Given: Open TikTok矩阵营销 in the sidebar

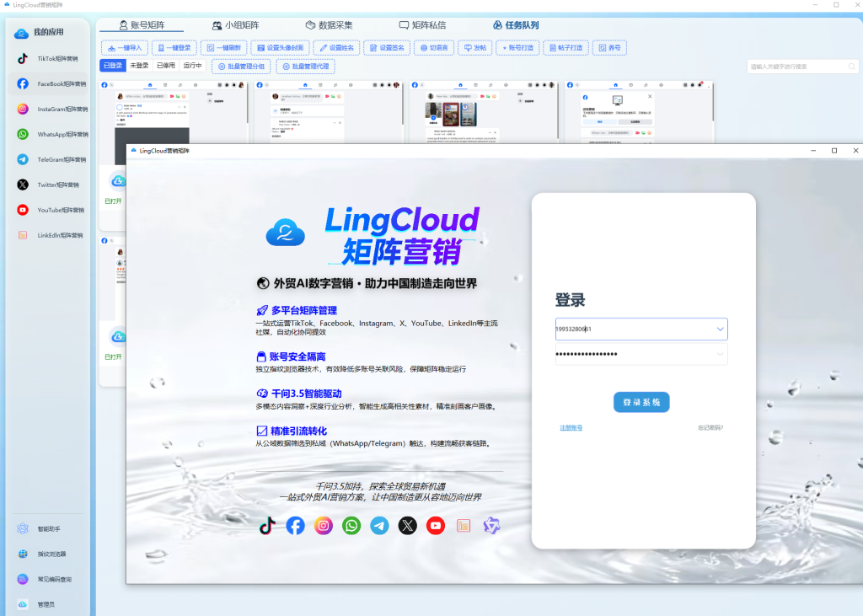Looking at the screenshot, I should (x=48, y=58).
